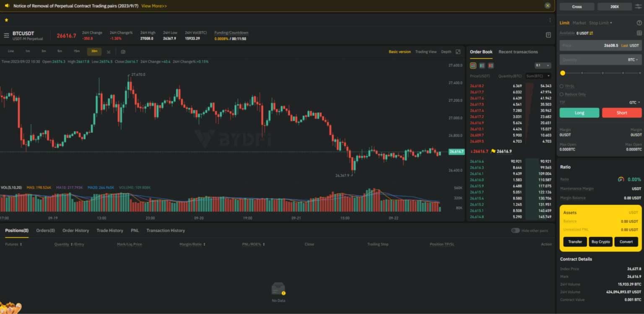
Task: Click the help icon next to Stop Limit
Action: click(639, 23)
